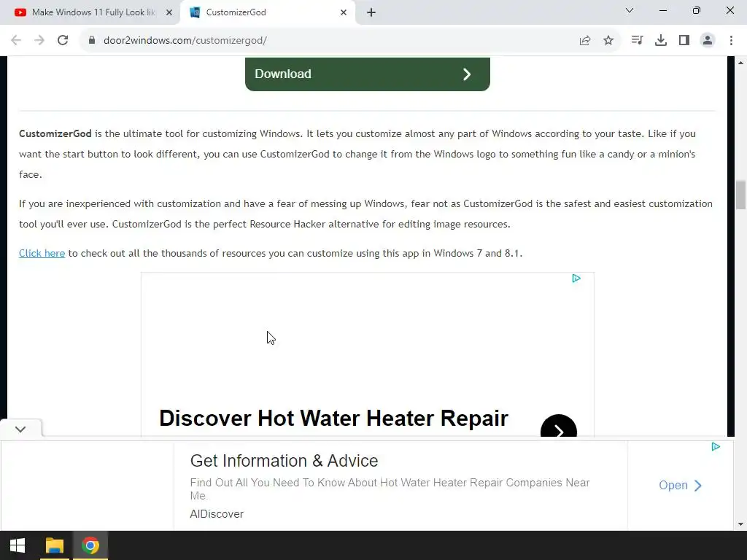Open the tab search dropdown arrow

pos(630,10)
